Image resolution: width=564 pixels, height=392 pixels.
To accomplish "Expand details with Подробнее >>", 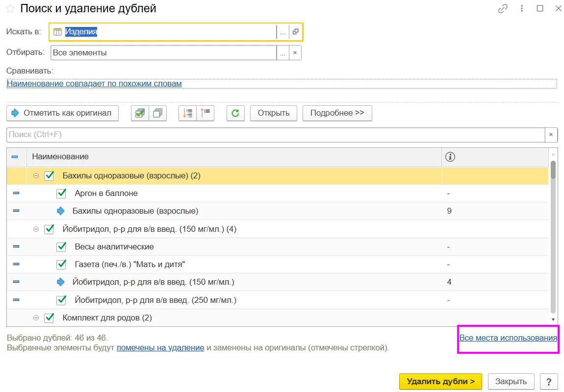I will point(337,113).
